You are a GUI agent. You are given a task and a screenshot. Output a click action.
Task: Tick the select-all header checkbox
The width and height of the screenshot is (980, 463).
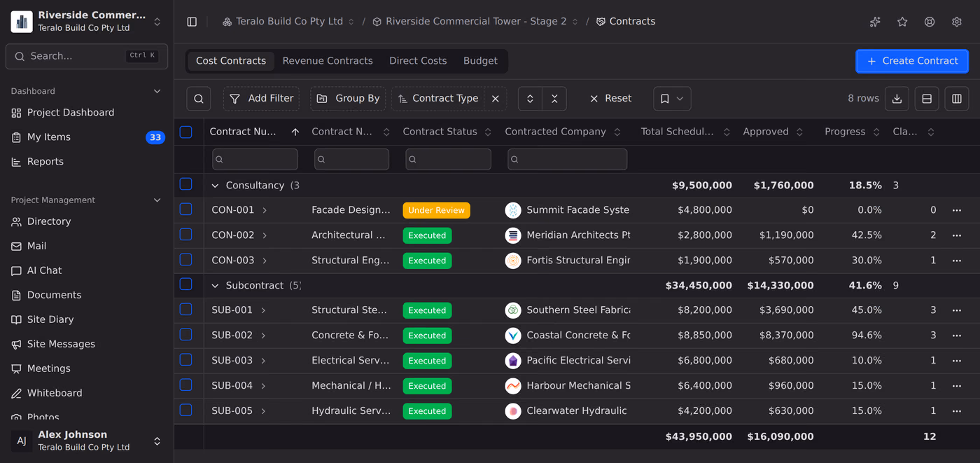coord(185,132)
